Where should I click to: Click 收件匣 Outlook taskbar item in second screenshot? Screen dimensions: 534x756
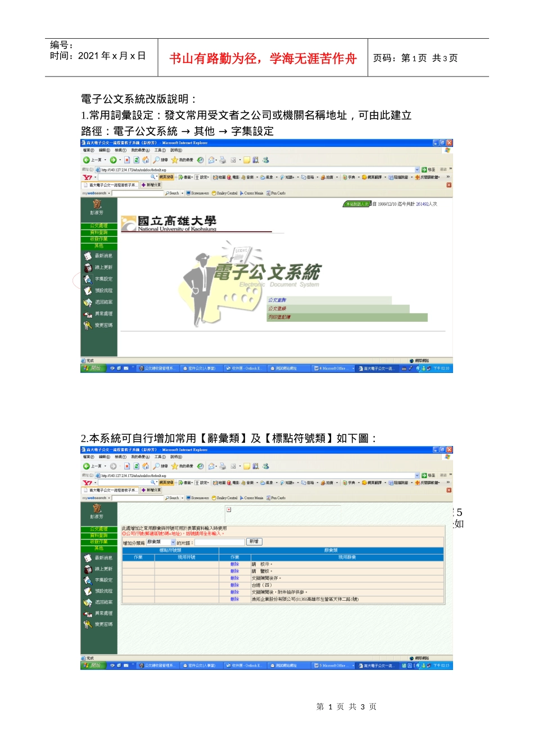pos(245,665)
